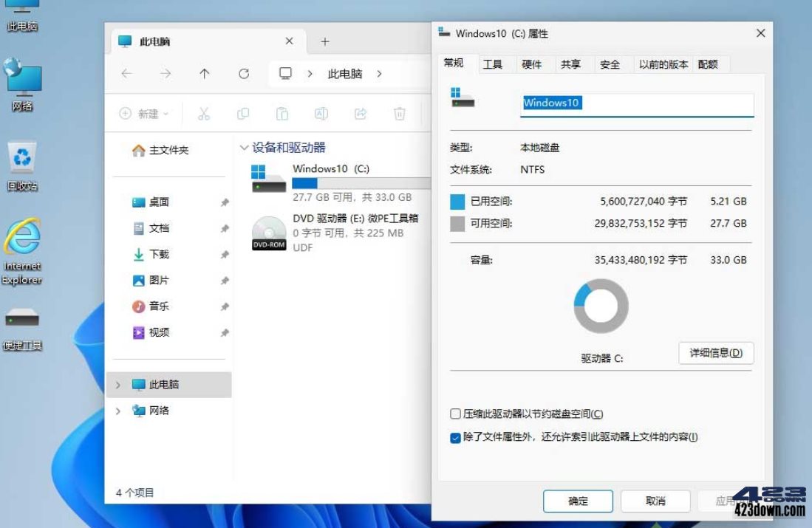The width and height of the screenshot is (812, 528).
Task: Click the rename toolbar icon
Action: (x=321, y=114)
